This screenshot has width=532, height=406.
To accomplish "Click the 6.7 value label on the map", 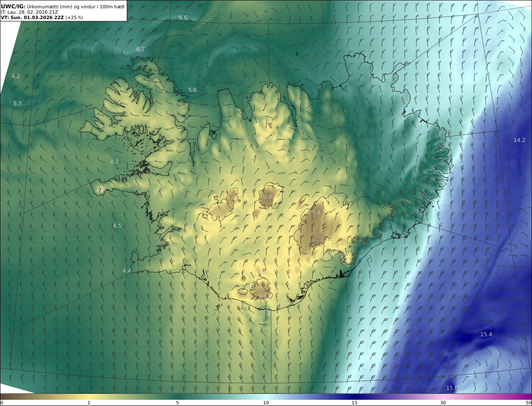I will click(140, 49).
